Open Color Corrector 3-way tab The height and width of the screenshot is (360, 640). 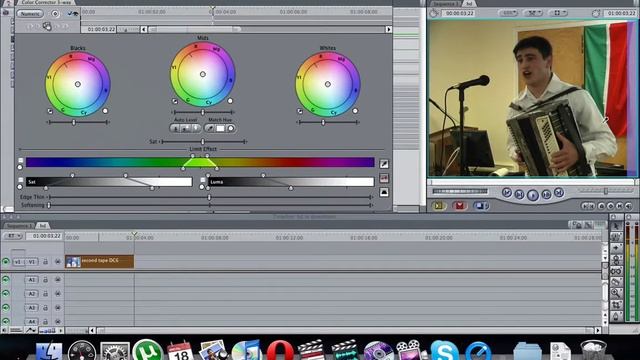[46, 2]
